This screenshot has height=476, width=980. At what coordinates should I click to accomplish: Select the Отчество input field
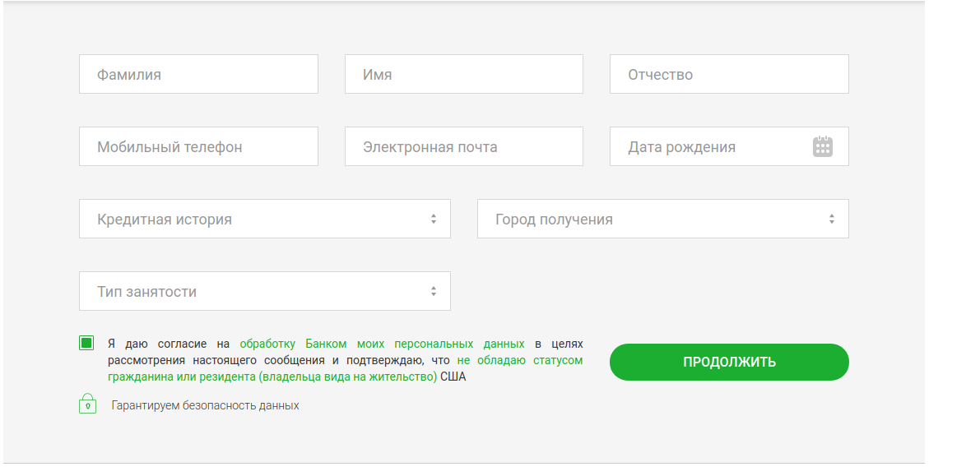coord(728,75)
